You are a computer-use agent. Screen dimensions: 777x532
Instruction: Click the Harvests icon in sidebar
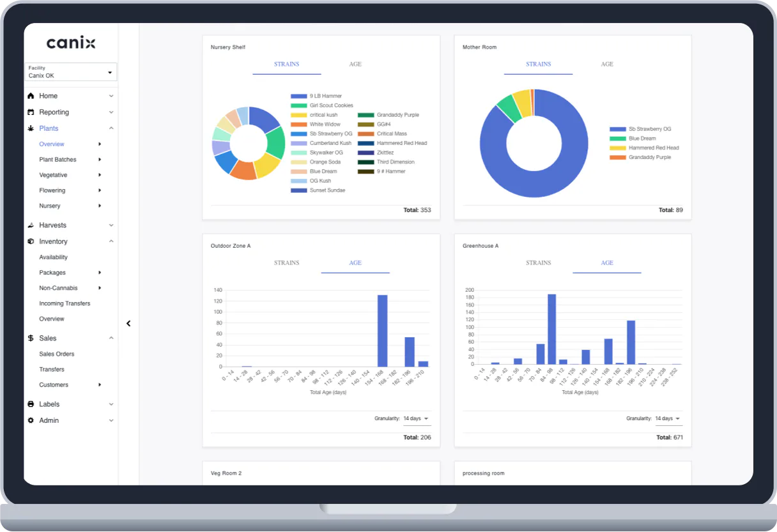(x=31, y=225)
